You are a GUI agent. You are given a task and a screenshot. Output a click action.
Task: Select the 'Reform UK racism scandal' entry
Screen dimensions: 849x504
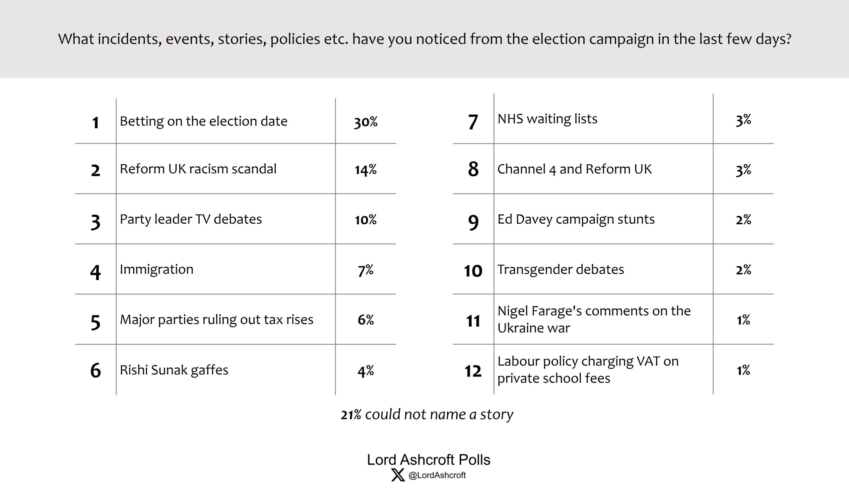pos(198,169)
